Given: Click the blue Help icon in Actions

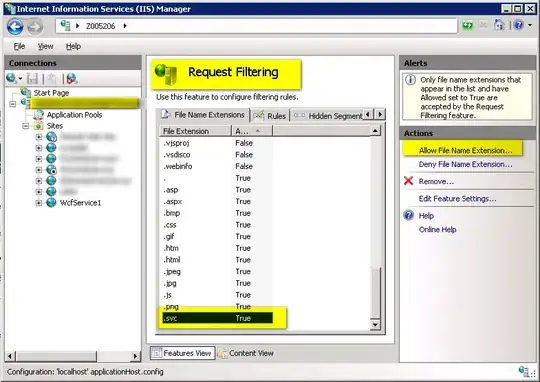Looking at the screenshot, I should click(408, 215).
